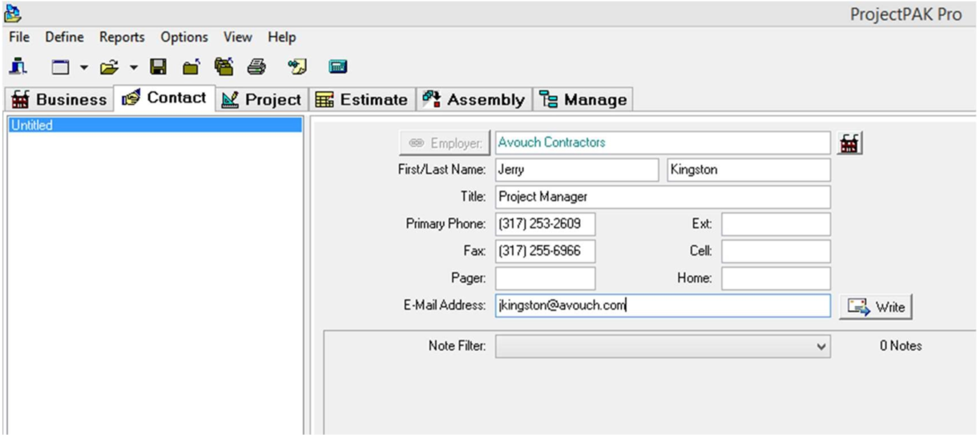Switch to the Project tab
Viewport: 980px width, 435px height.
(x=262, y=99)
